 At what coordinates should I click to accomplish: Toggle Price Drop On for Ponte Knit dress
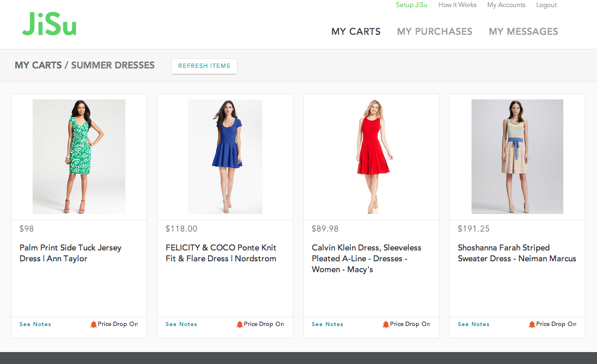point(264,324)
